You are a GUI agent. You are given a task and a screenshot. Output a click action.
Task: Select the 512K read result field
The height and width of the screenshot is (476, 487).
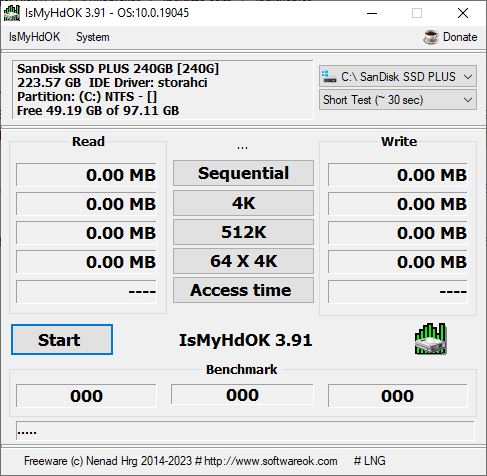click(86, 233)
